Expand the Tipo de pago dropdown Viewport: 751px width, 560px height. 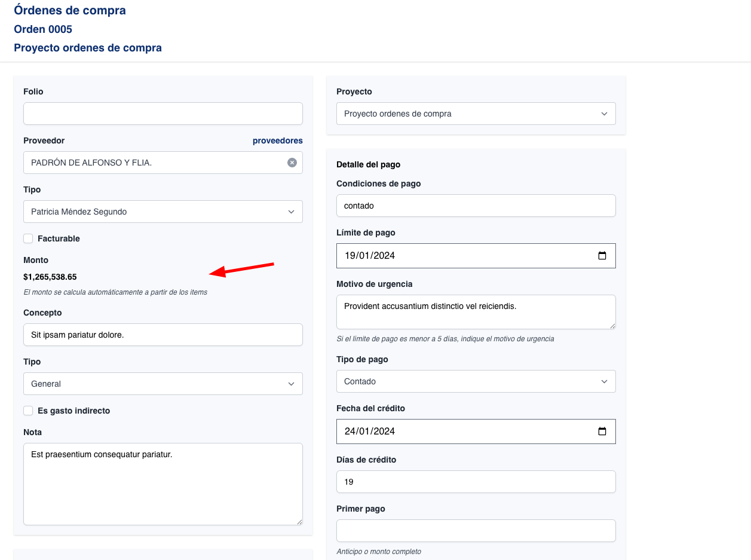[x=476, y=381]
